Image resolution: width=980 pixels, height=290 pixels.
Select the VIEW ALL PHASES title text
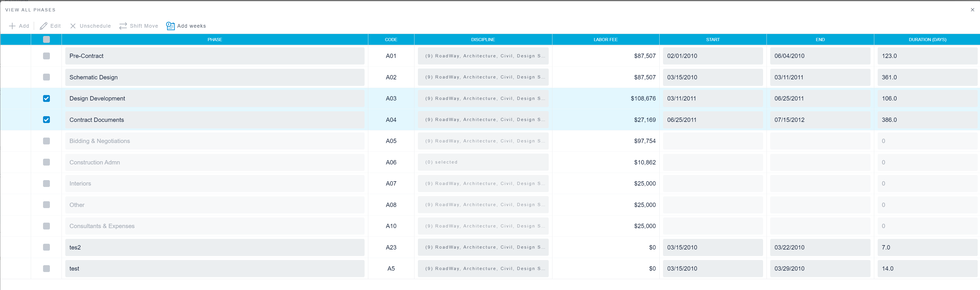point(30,9)
